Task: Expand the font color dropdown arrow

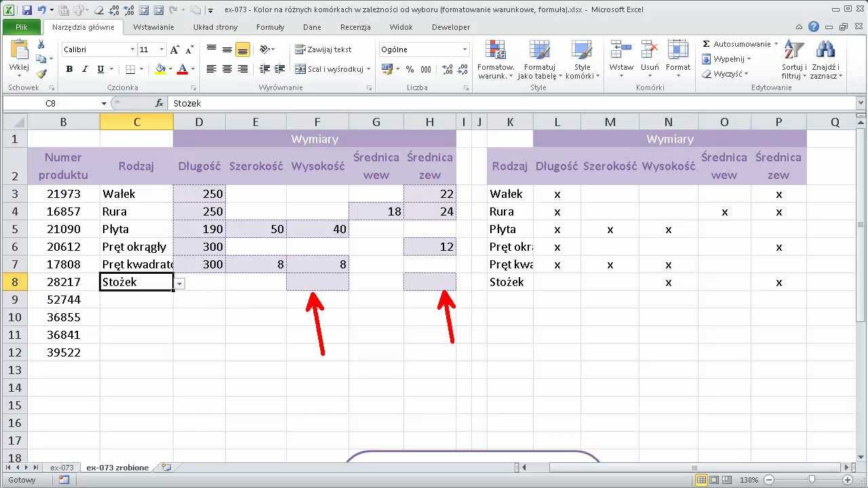Action: (x=193, y=69)
